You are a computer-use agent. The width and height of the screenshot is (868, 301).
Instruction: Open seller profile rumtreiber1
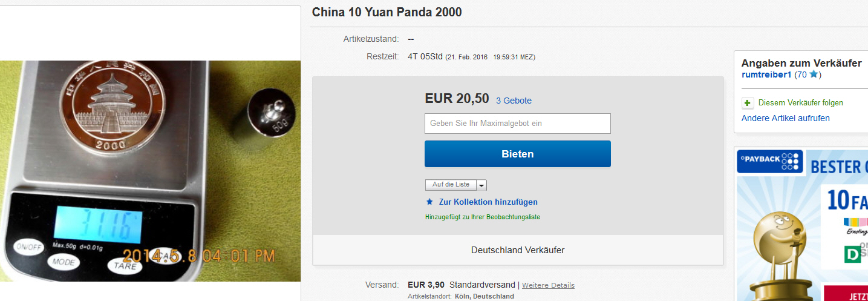[768, 74]
